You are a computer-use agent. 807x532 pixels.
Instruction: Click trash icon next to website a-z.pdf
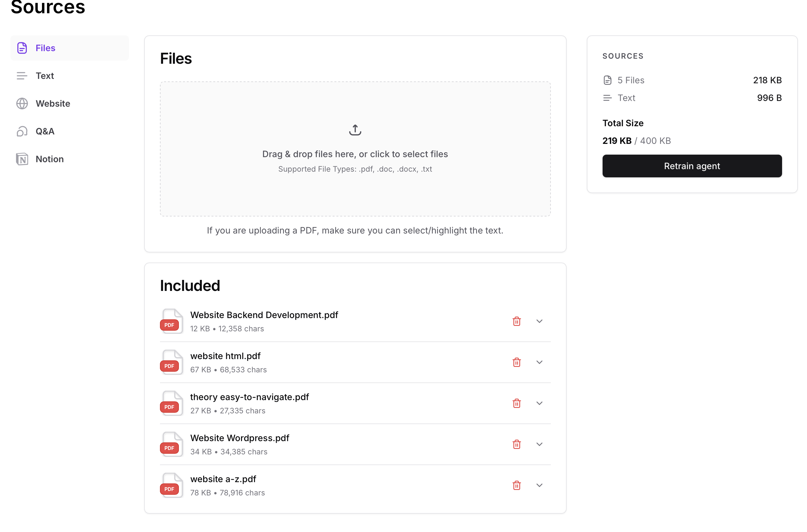click(516, 485)
